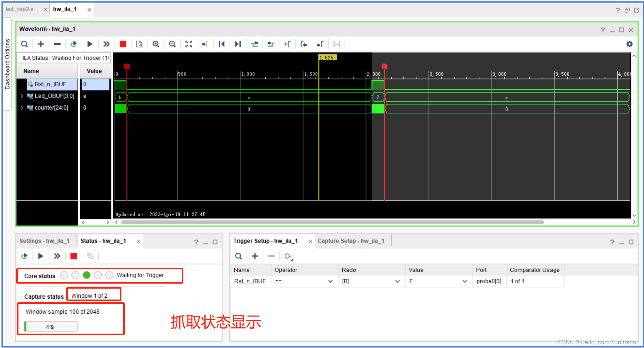Add a probe with the plus icon in Trigger Setup
Image resolution: width=644 pixels, height=348 pixels.
255,256
